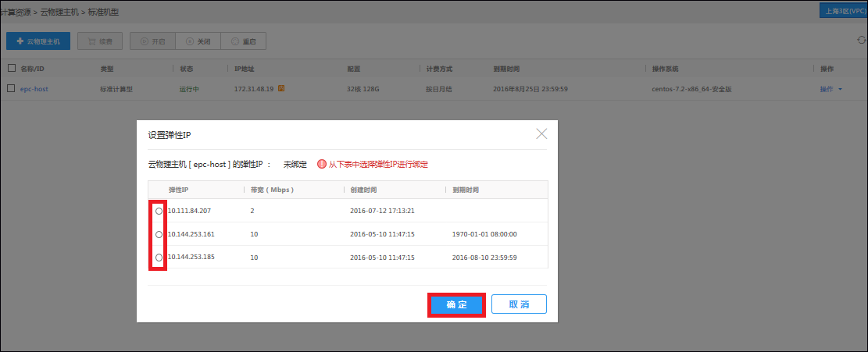Choose the 10.144.253.185 elastic IP radio
Viewport: 868px width, 352px height.
(x=159, y=258)
